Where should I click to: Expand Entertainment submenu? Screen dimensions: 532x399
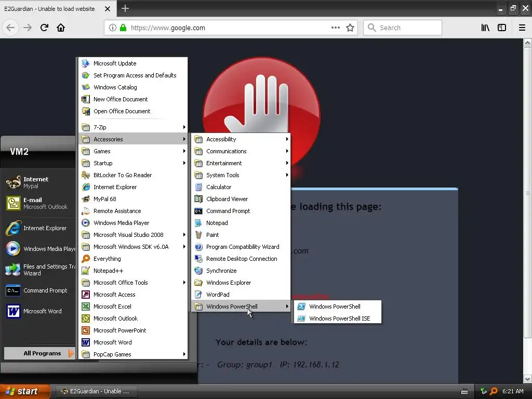click(241, 163)
